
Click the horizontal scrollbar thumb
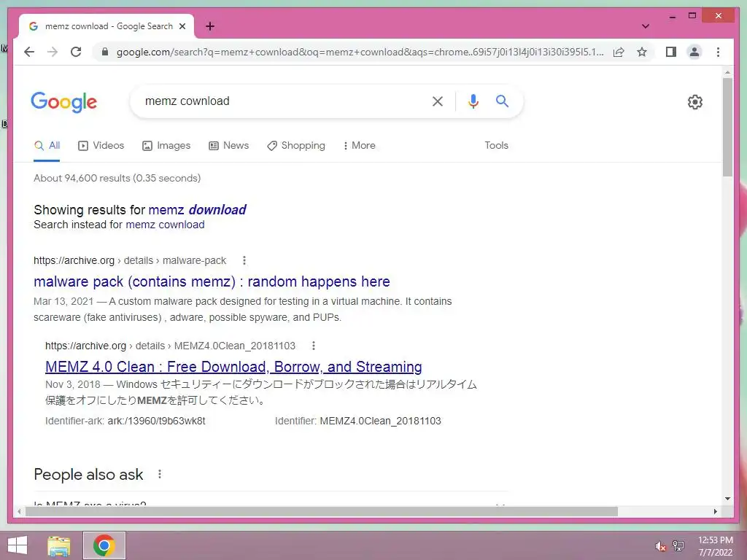322,511
